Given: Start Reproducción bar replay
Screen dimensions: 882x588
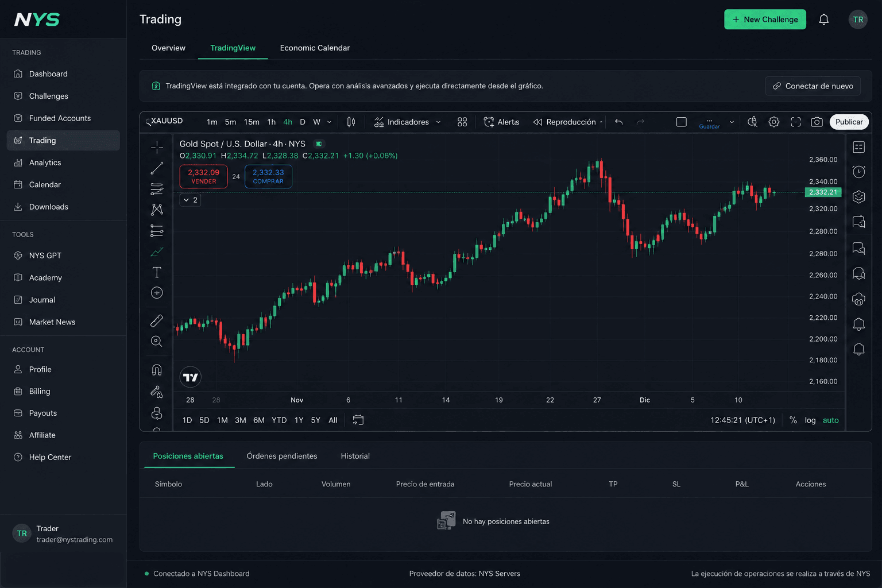Looking at the screenshot, I should point(564,122).
